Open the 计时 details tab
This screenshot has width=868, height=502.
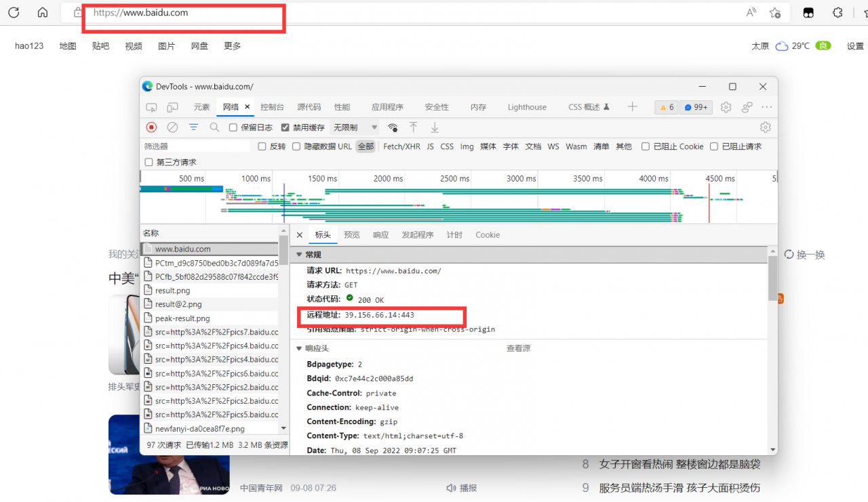pos(454,235)
